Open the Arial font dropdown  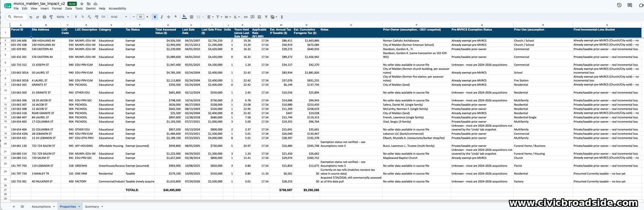tap(119, 17)
